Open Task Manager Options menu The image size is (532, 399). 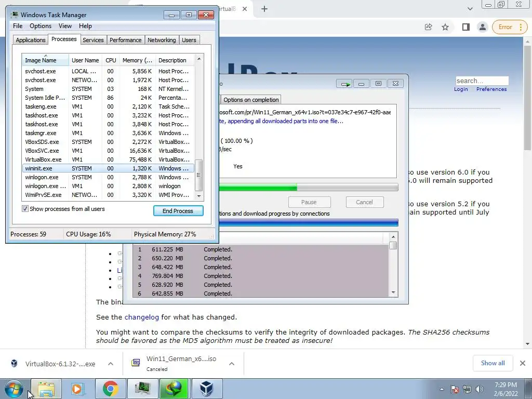coord(41,26)
